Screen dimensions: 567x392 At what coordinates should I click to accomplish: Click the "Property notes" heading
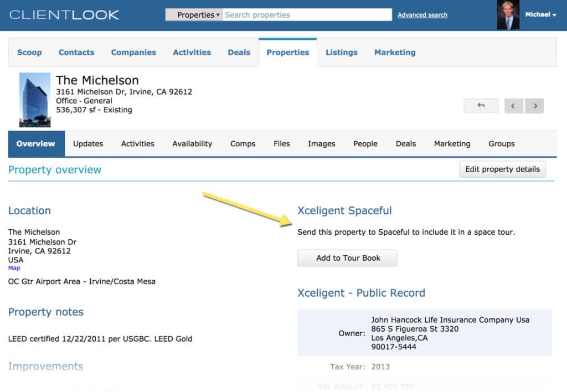(46, 312)
